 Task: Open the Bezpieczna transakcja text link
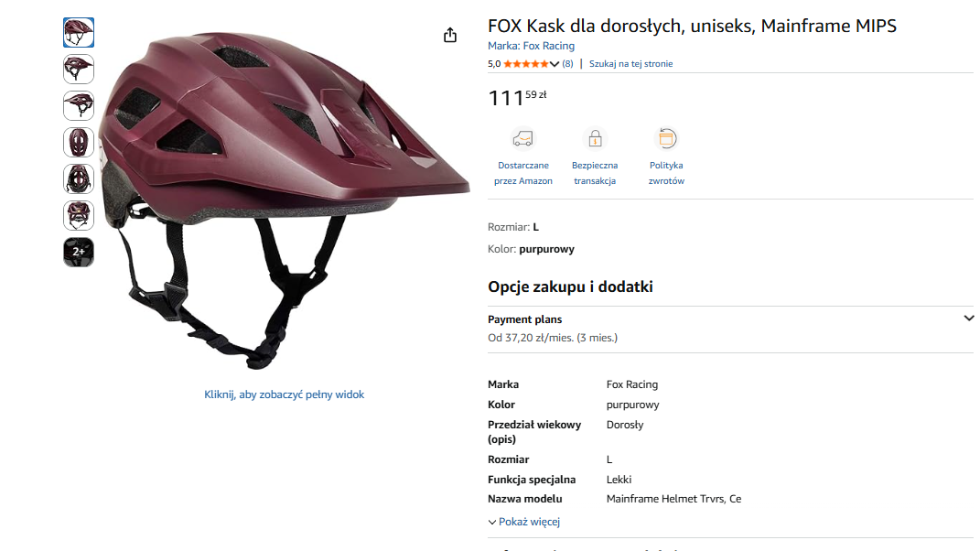(595, 173)
